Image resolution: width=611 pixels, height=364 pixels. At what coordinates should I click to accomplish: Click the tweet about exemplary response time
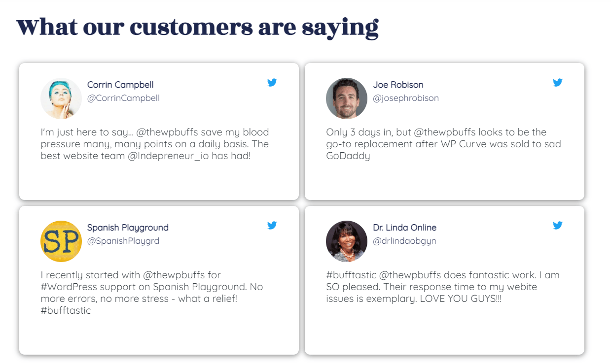[x=442, y=287]
